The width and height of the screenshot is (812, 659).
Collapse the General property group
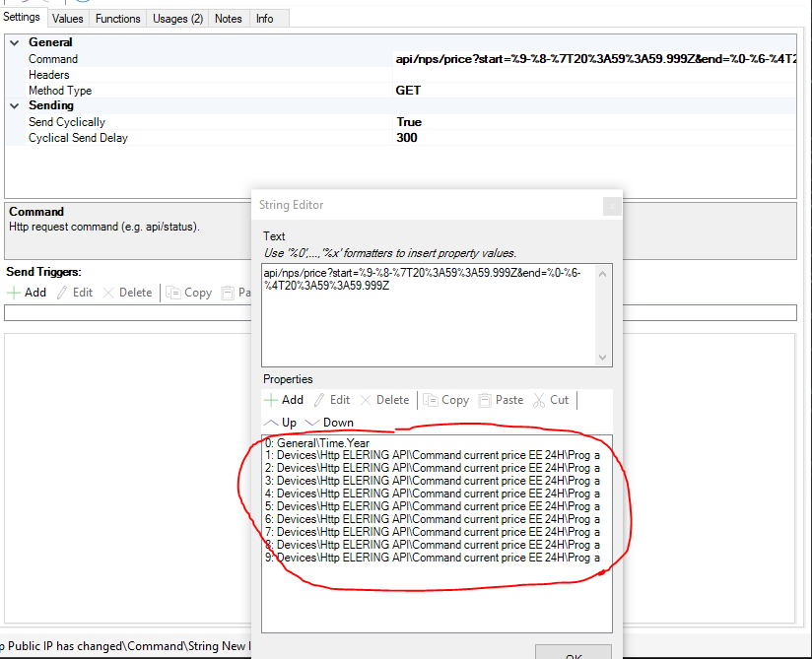15,43
